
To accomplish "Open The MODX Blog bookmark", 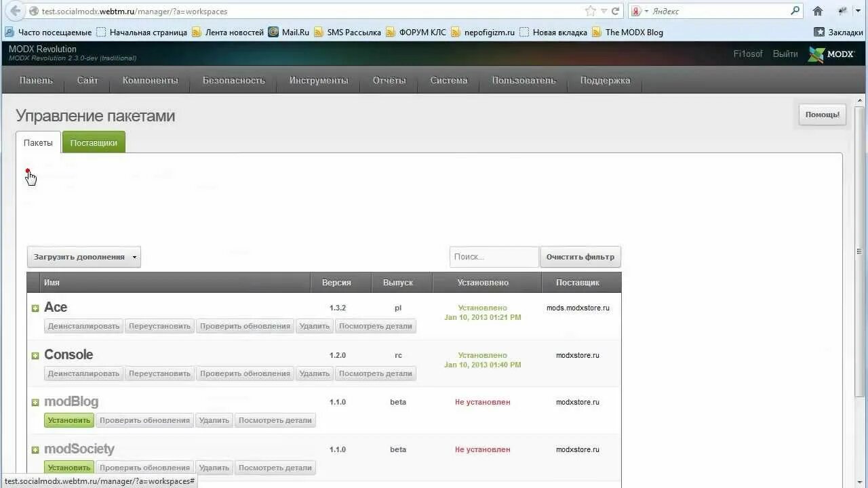I will (627, 32).
